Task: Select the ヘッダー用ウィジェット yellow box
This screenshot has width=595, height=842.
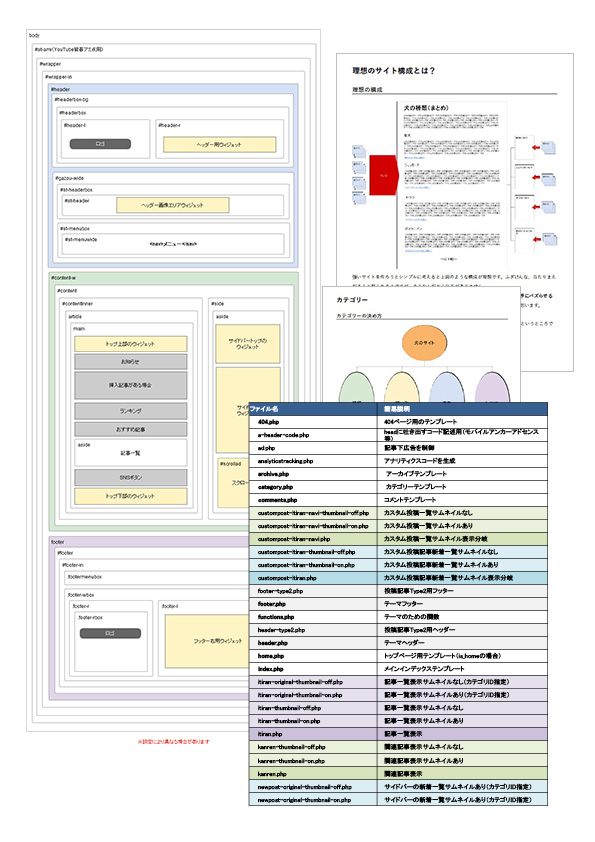Action: tap(219, 144)
